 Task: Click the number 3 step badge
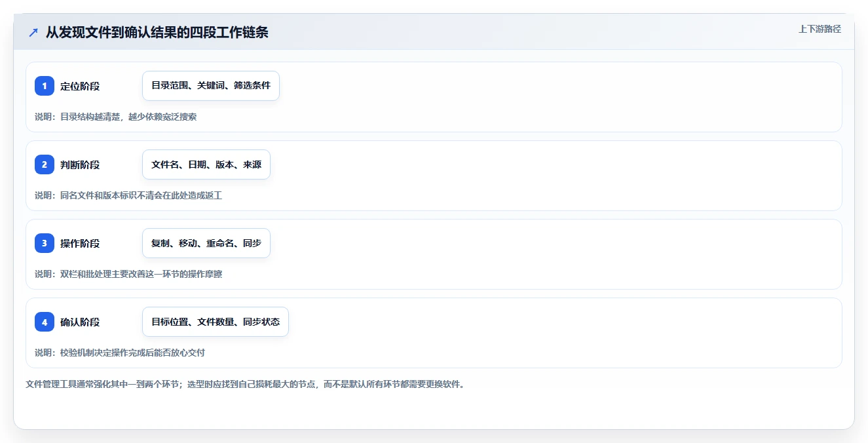(45, 243)
